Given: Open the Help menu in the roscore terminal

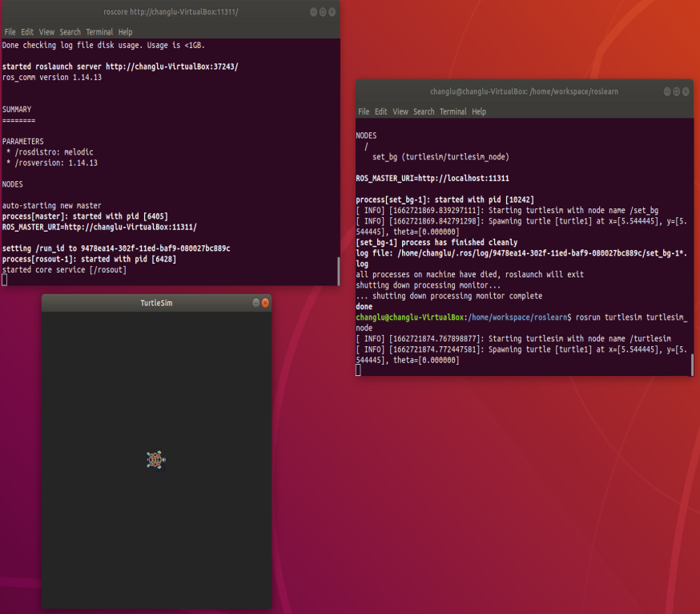Looking at the screenshot, I should click(125, 32).
